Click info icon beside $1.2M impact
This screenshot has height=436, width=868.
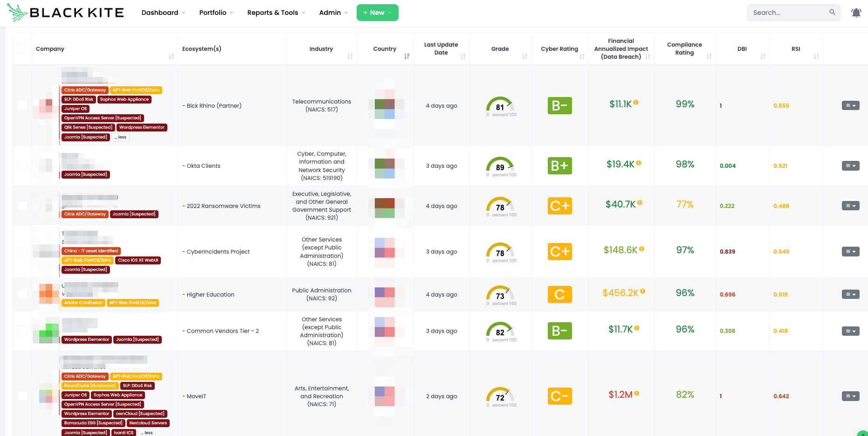637,394
